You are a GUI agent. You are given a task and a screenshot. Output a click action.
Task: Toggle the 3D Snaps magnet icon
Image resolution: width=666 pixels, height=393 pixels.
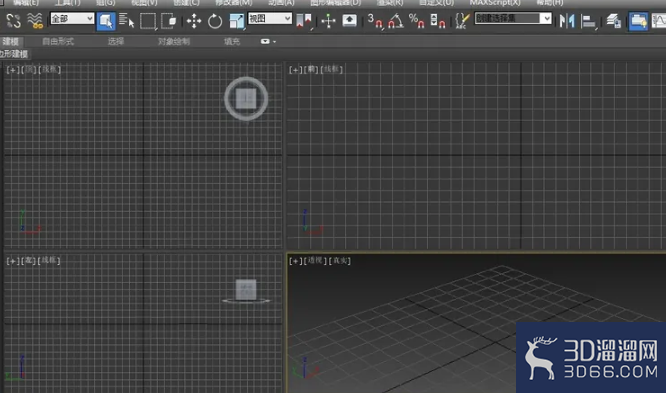point(375,20)
